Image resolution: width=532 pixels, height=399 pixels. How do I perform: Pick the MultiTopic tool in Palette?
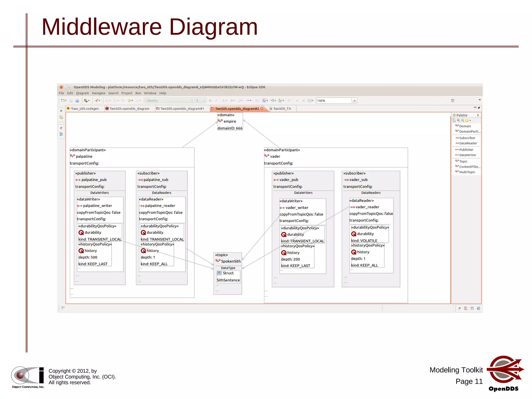click(x=465, y=172)
